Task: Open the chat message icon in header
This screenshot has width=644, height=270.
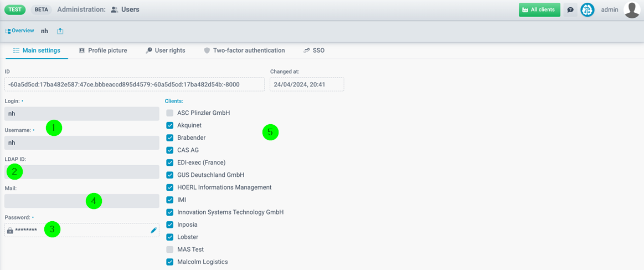Action: tap(570, 10)
